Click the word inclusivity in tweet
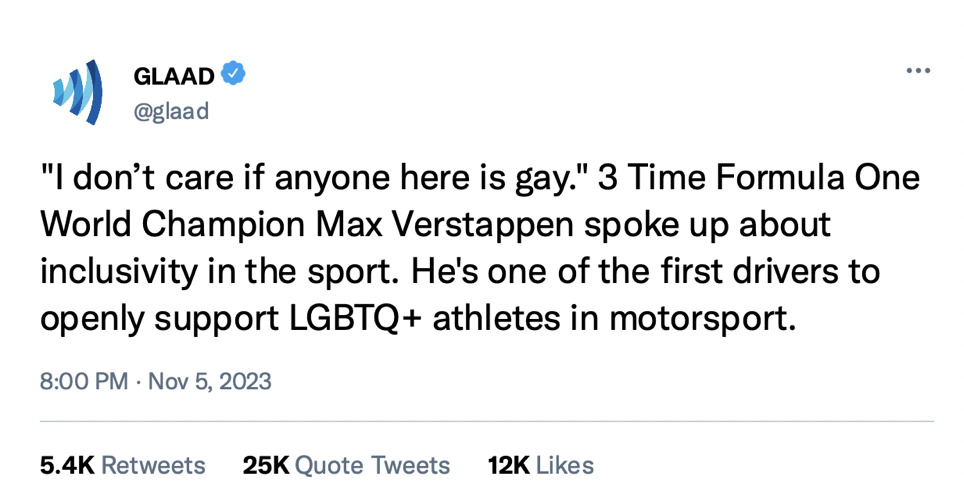The image size is (964, 496). [x=116, y=274]
